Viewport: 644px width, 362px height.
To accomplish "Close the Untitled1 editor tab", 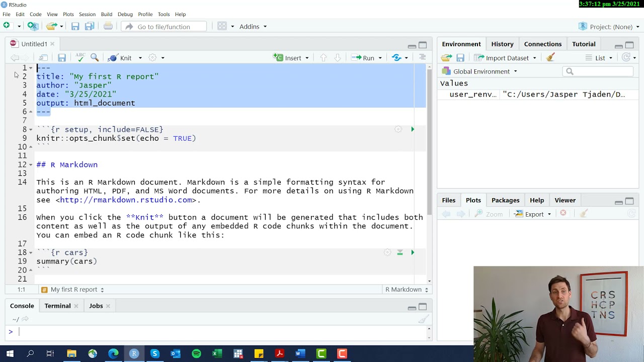I will pos(52,44).
